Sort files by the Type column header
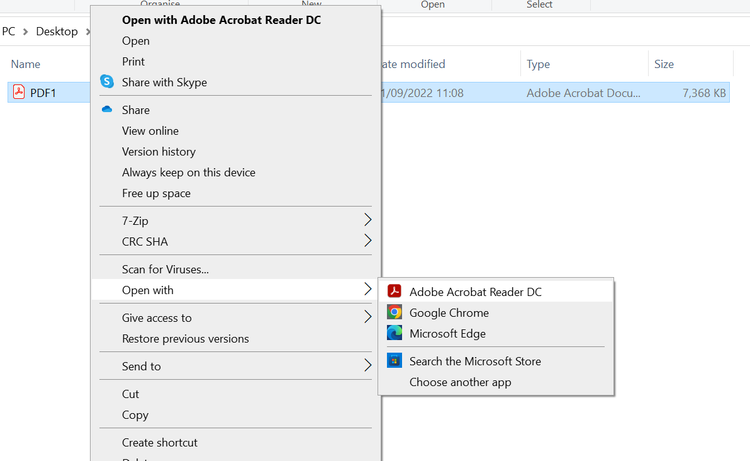750x461 pixels. (x=538, y=64)
